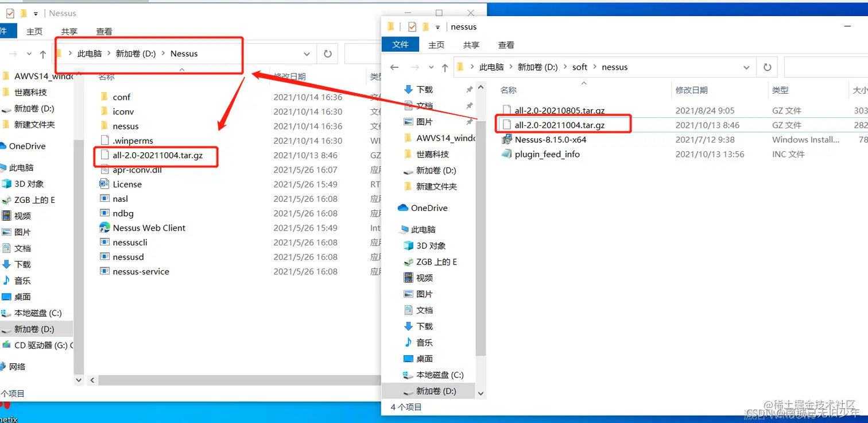
Task: Select the ndbg application file
Action: [123, 213]
